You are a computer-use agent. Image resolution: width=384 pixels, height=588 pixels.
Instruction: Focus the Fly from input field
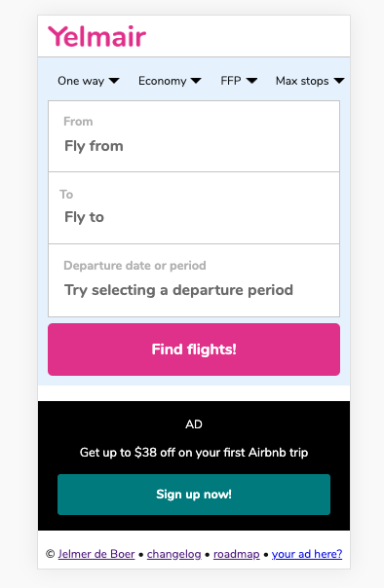click(194, 136)
